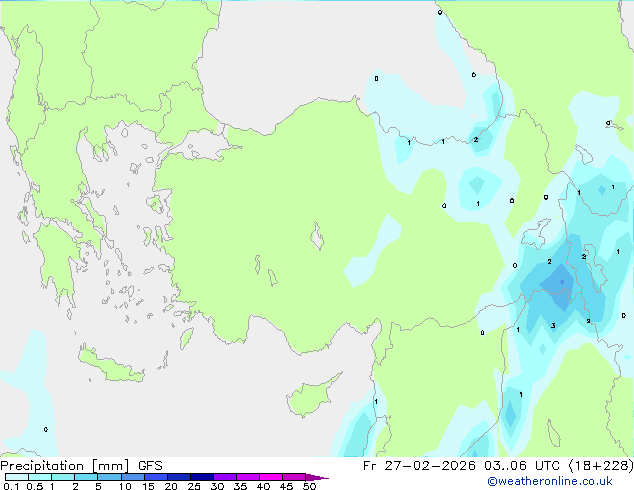
Task: Click the legend label '10'
Action: (x=125, y=486)
